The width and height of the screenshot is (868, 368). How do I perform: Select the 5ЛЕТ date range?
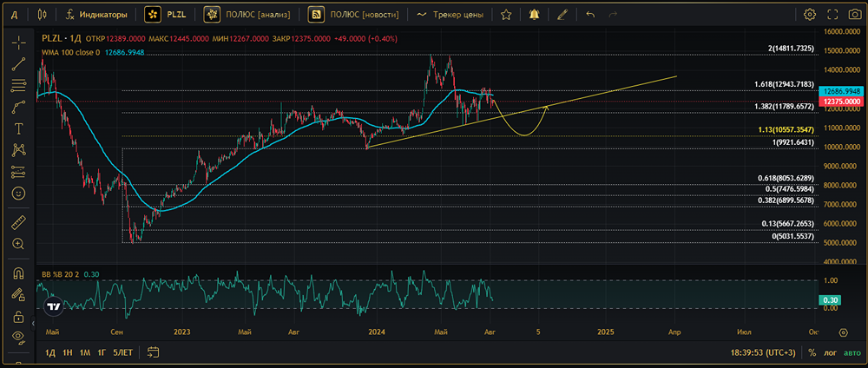pyautogui.click(x=123, y=352)
